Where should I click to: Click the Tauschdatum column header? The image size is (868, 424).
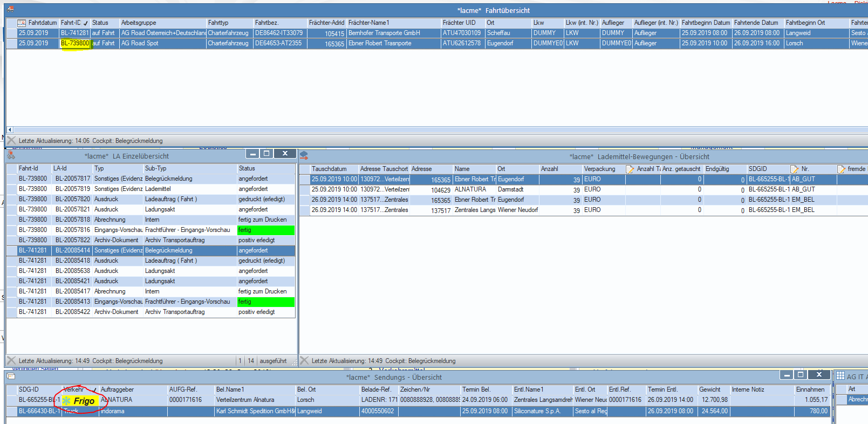coord(334,169)
